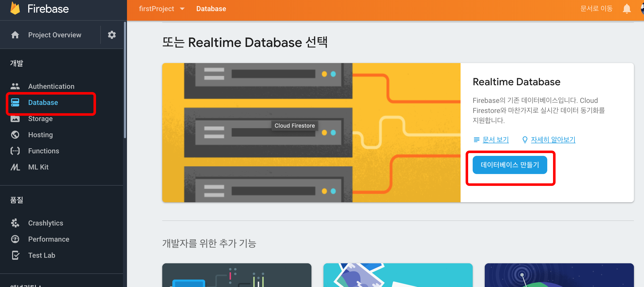Click the 데이터베이스 만들기 button
This screenshot has width=644, height=287.
point(509,165)
